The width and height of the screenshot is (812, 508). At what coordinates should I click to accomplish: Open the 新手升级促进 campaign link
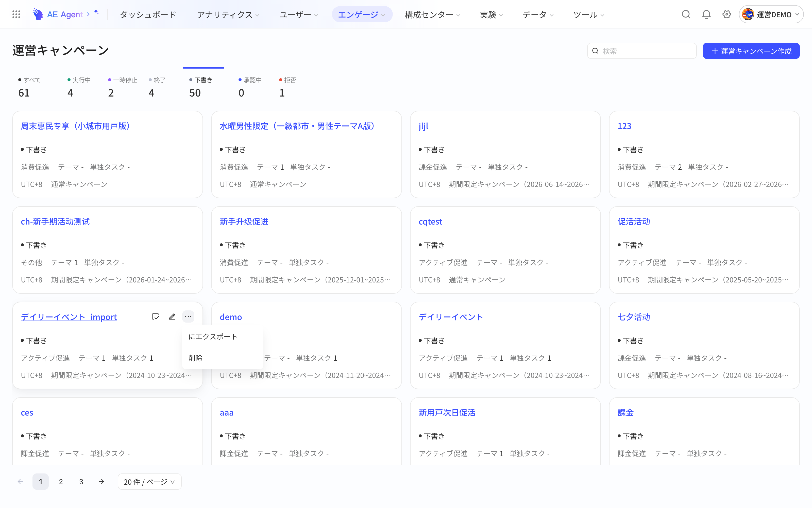[x=244, y=221]
